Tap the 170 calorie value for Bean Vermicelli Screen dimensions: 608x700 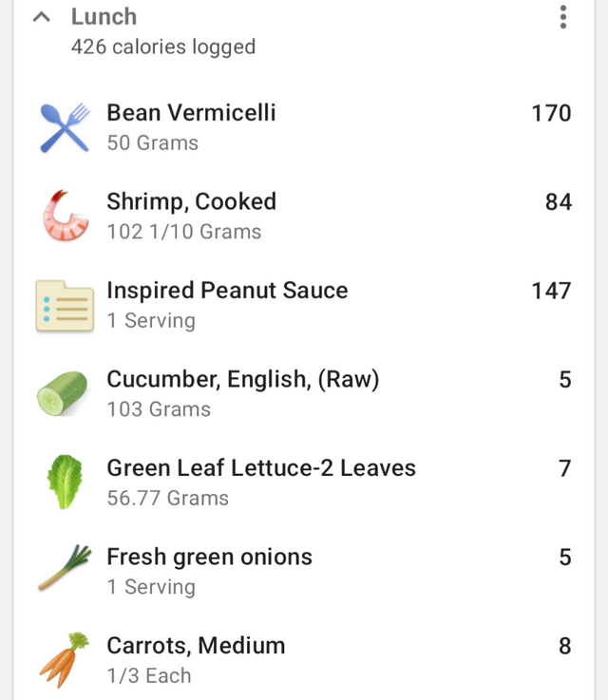551,113
